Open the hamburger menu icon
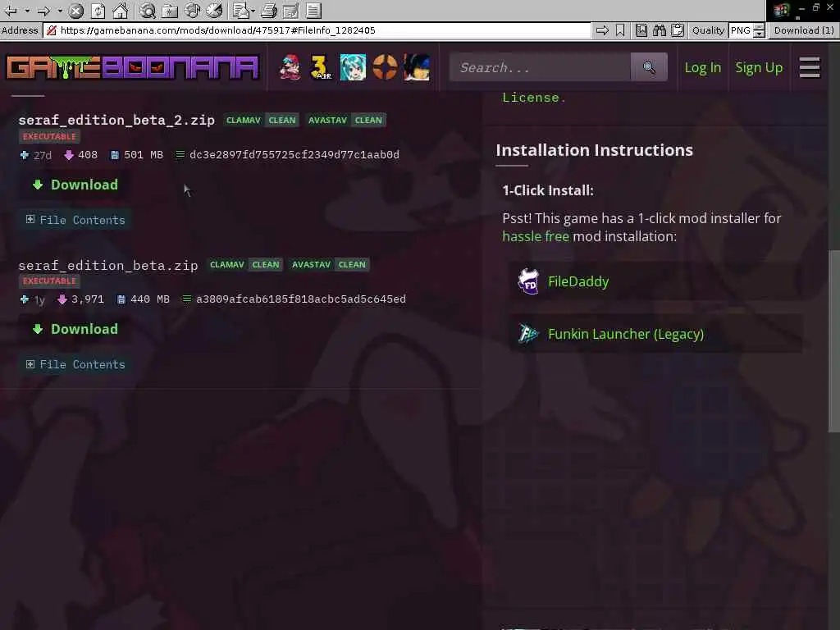The image size is (840, 630). (810, 67)
